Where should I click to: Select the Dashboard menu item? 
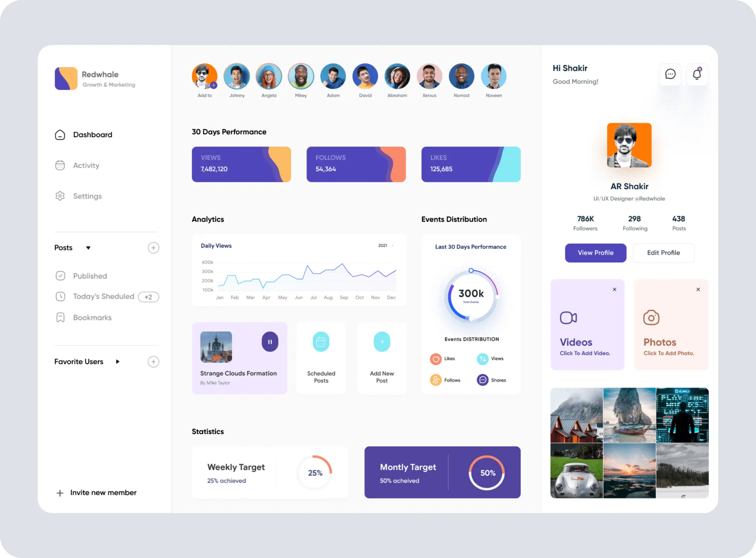(x=93, y=134)
